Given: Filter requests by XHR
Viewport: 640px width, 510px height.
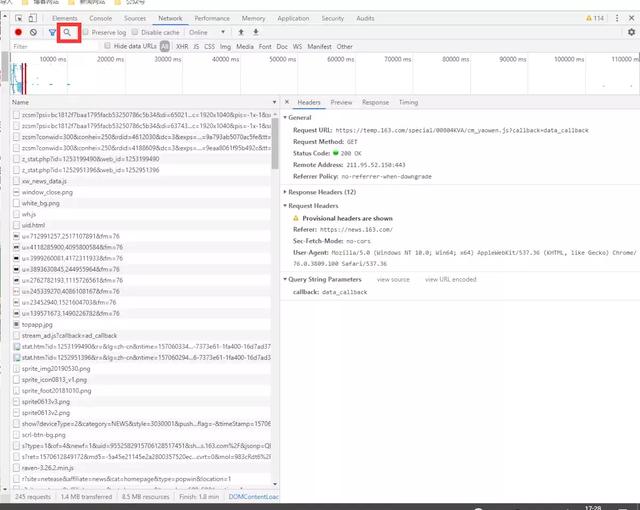Looking at the screenshot, I should 182,47.
